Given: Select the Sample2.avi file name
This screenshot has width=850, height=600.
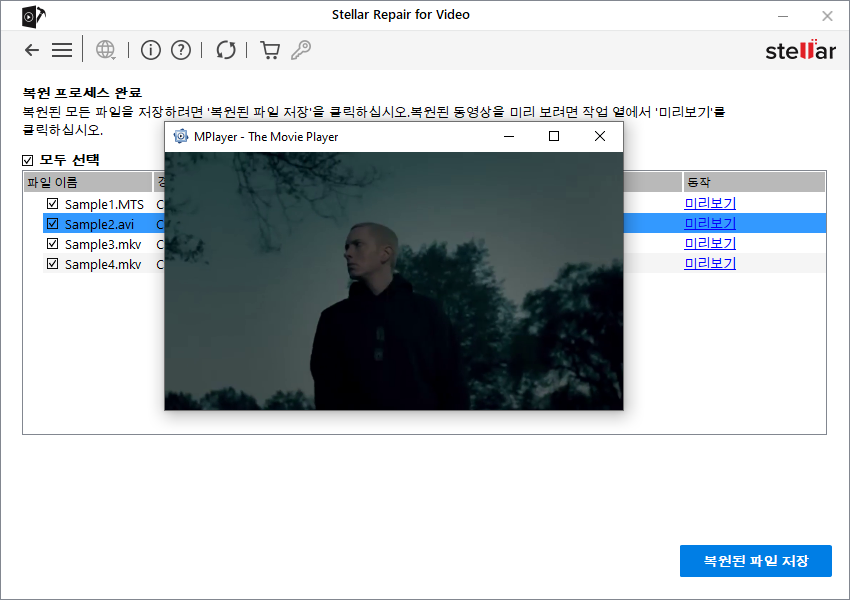Looking at the screenshot, I should [99, 224].
